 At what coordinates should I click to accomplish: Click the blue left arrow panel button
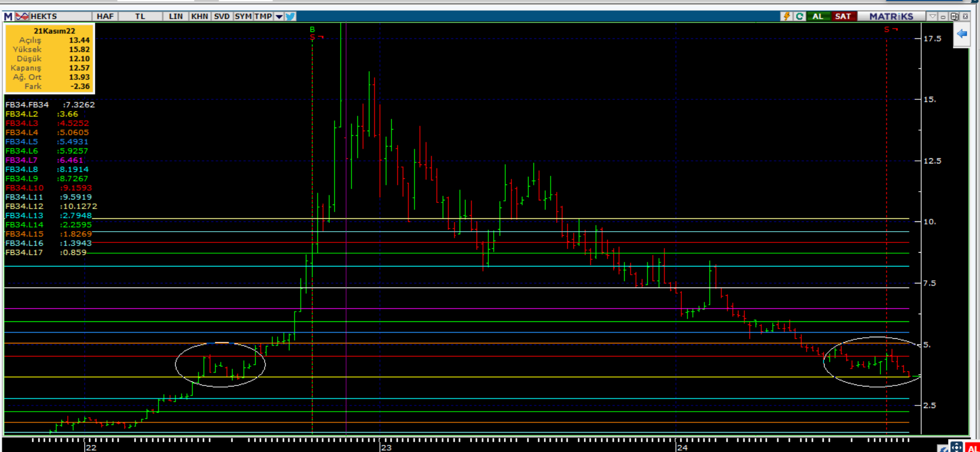(962, 34)
